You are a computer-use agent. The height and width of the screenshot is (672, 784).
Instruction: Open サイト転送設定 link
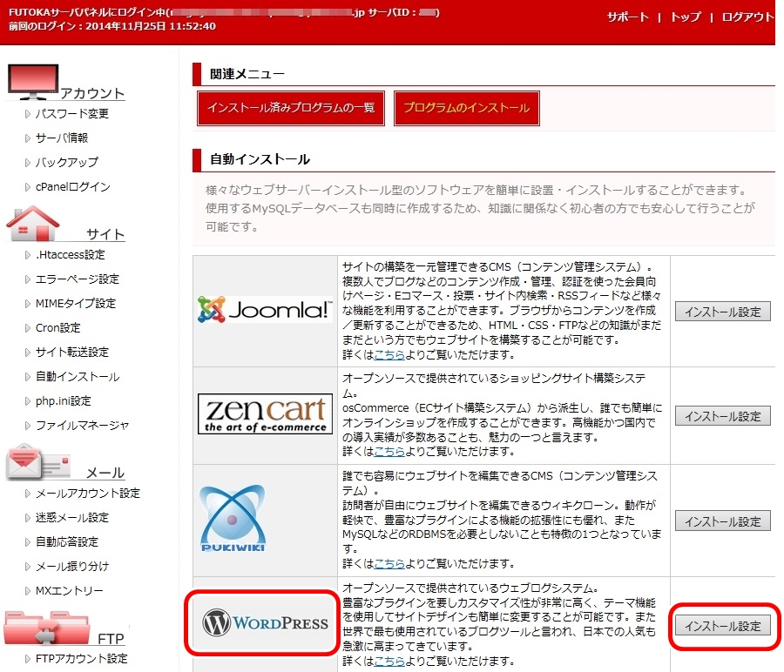click(x=72, y=353)
